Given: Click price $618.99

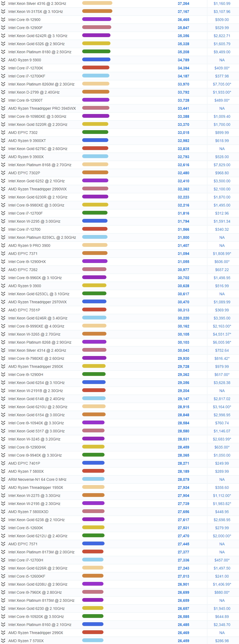Looking at the screenshot, I should (222, 141).
